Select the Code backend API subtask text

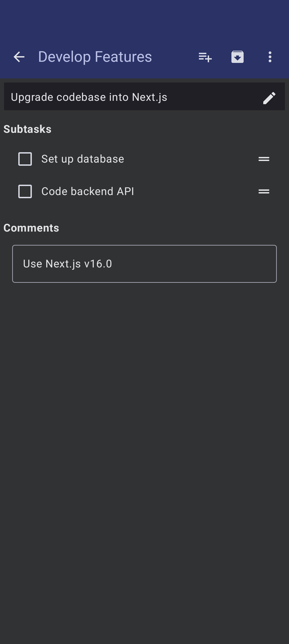[x=88, y=191]
